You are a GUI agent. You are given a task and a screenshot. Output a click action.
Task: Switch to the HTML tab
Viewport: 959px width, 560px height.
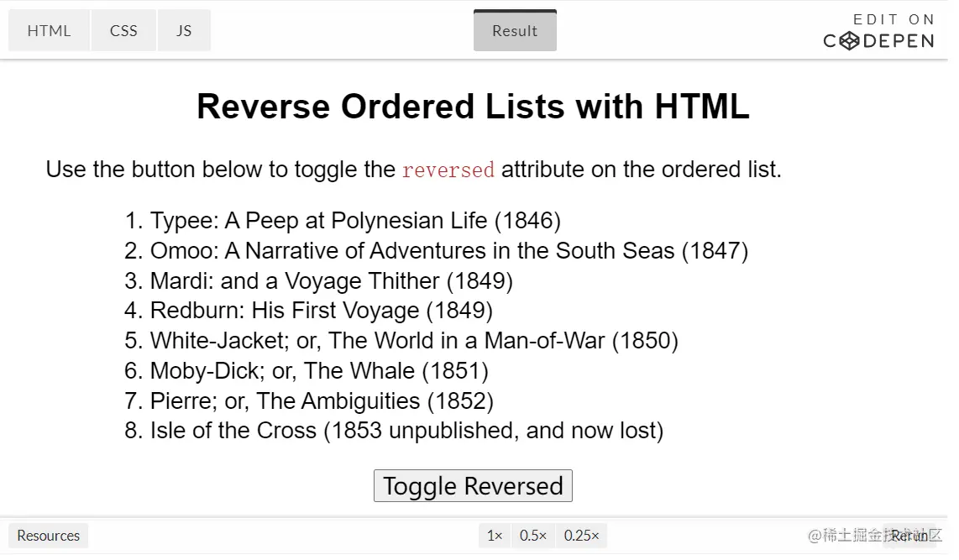coord(49,31)
